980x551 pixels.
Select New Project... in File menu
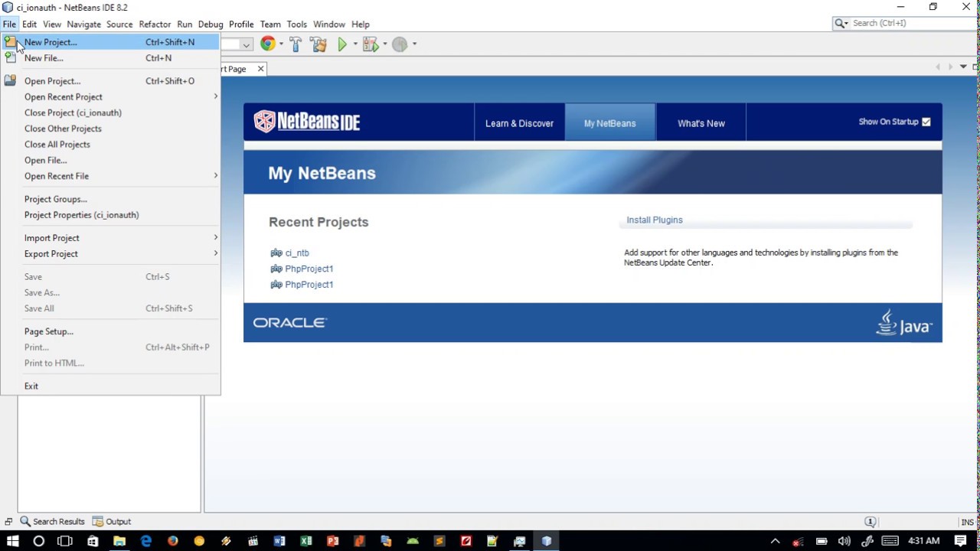[110, 42]
